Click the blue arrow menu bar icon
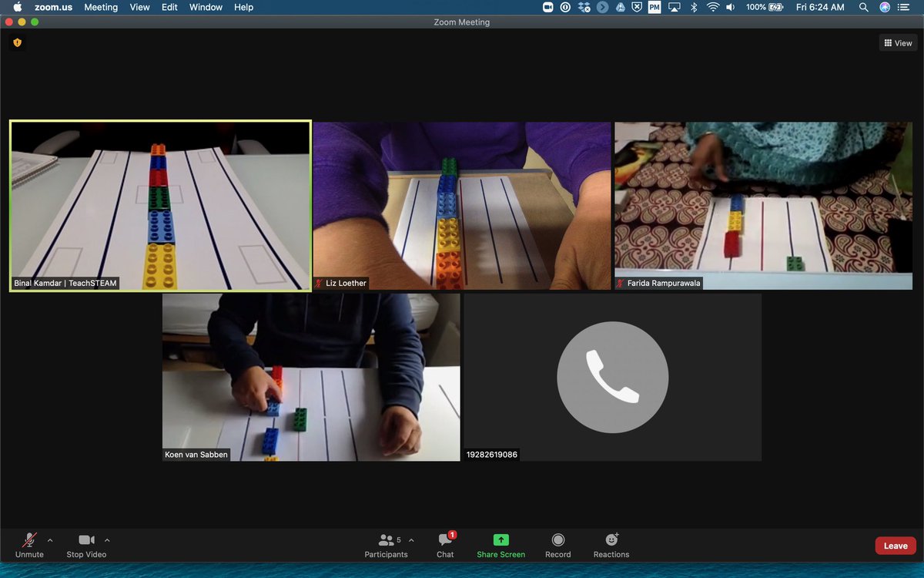This screenshot has height=578, width=924. coord(602,7)
